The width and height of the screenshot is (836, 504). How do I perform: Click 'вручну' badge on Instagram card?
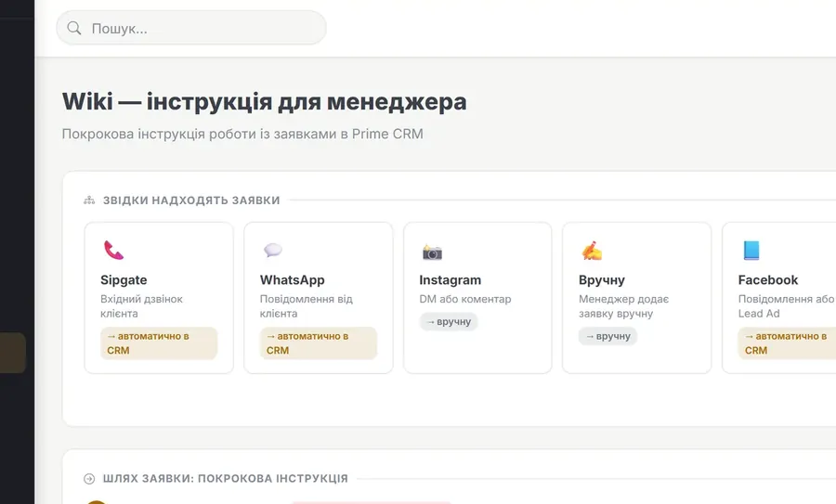click(x=449, y=322)
